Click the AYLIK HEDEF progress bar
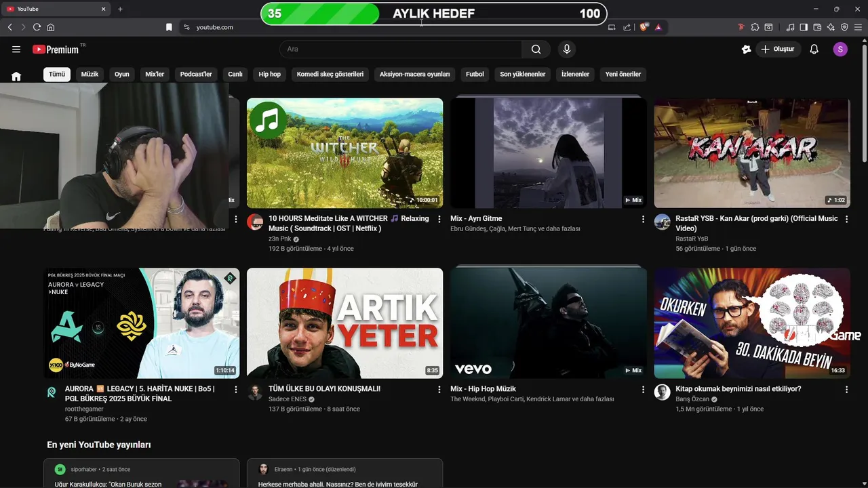The height and width of the screenshot is (488, 868). coord(434,14)
